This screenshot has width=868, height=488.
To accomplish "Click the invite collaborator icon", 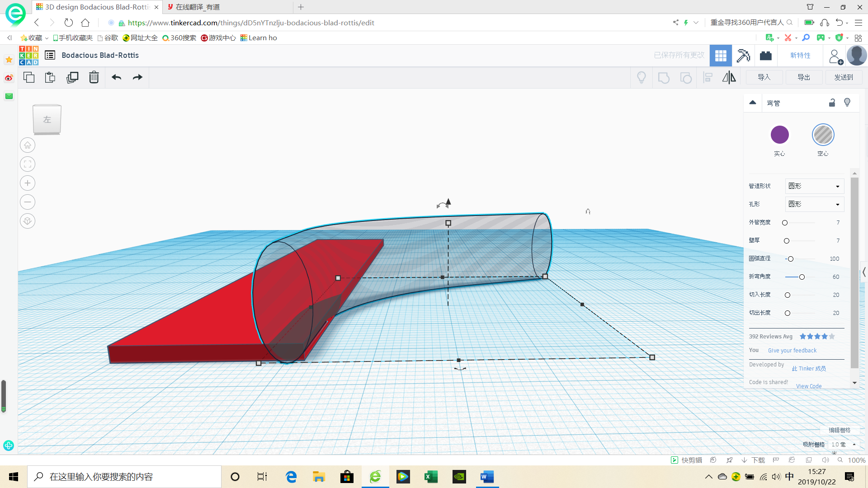I will tap(835, 56).
